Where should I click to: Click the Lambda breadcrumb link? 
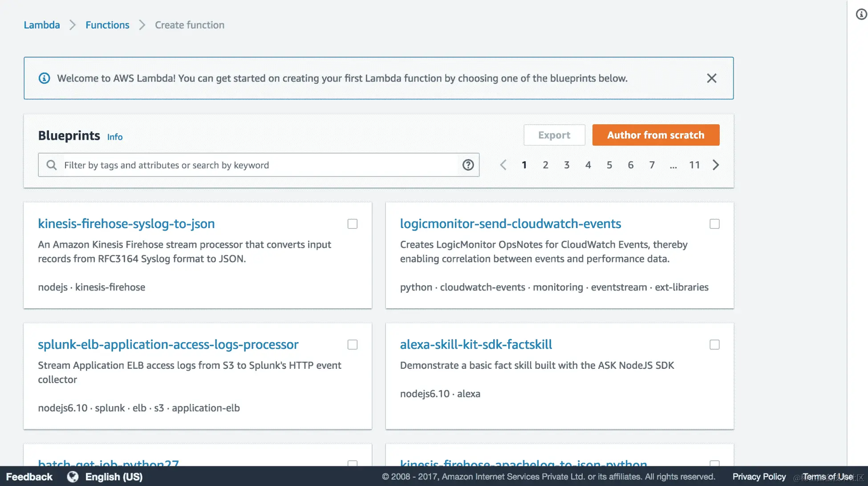(x=42, y=25)
